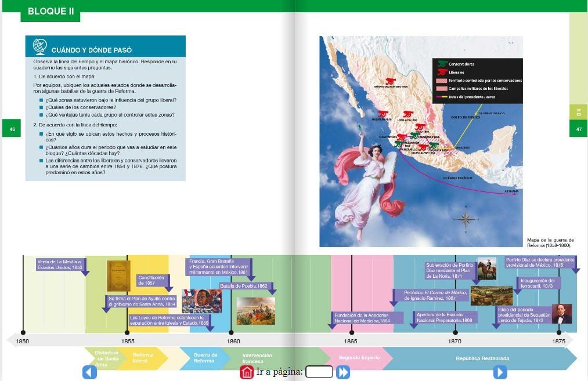This screenshot has height=381, width=588.
Task: Click page number 47 marker
Action: coord(579,129)
